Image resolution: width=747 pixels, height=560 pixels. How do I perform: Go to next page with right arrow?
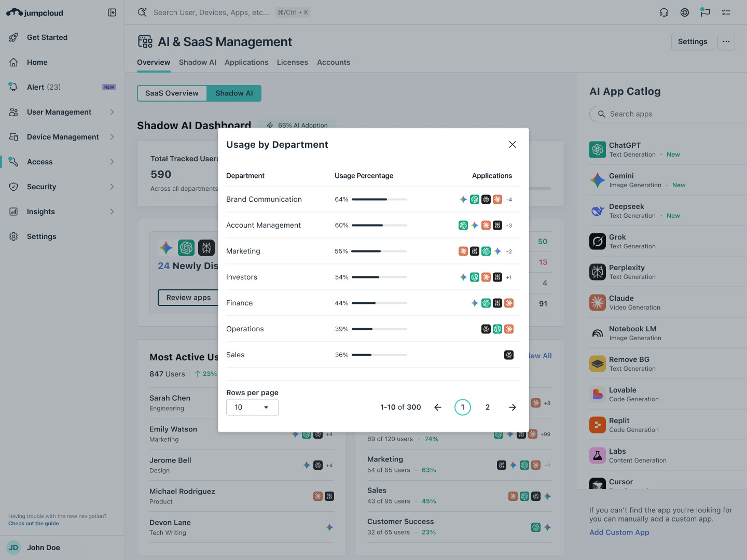click(512, 408)
